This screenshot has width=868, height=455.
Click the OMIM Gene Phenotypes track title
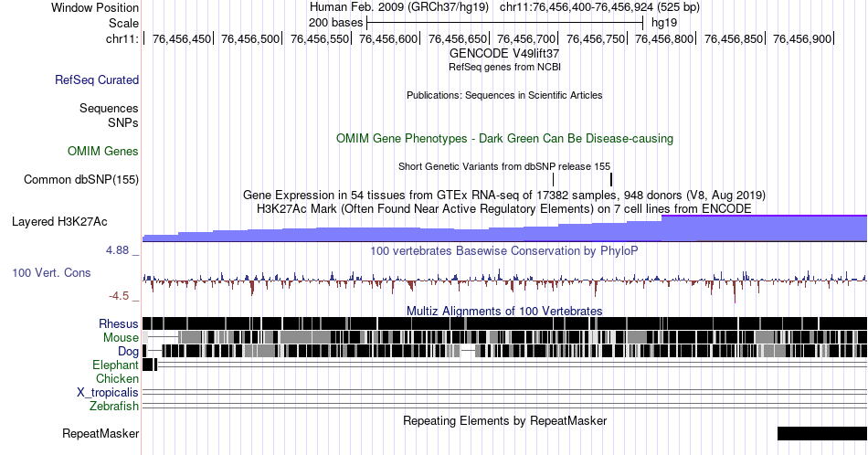[505, 138]
